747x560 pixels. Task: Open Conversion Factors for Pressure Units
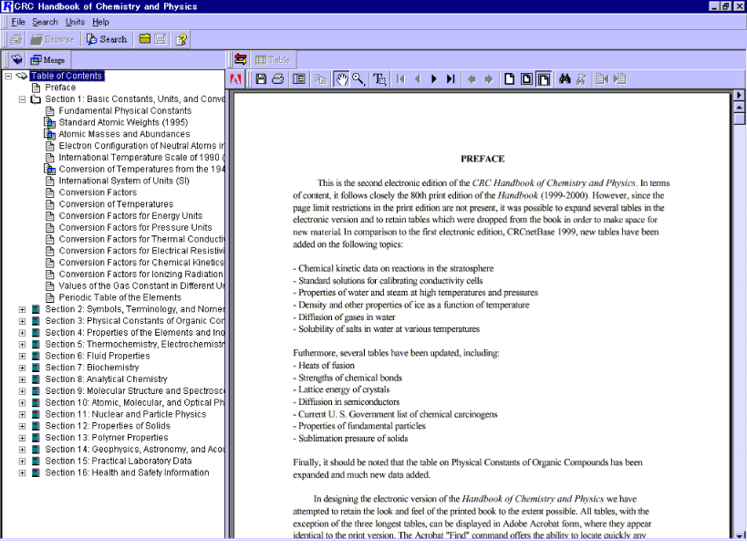point(135,228)
